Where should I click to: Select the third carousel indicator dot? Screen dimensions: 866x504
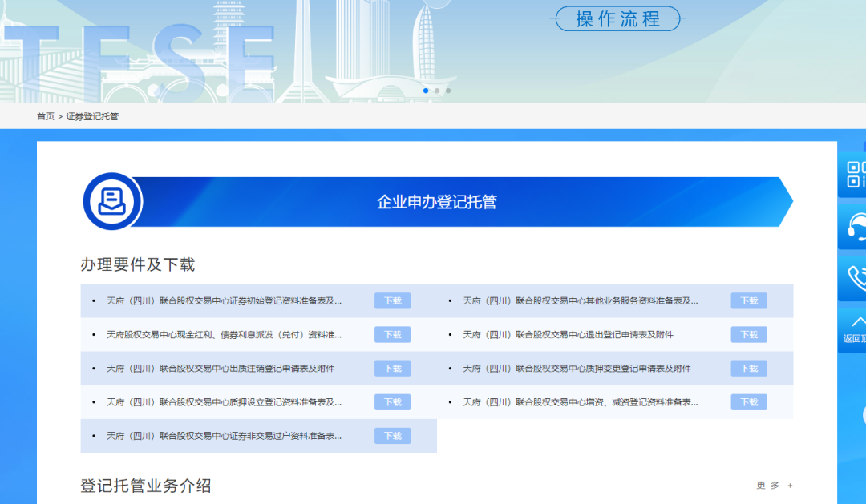tap(448, 91)
